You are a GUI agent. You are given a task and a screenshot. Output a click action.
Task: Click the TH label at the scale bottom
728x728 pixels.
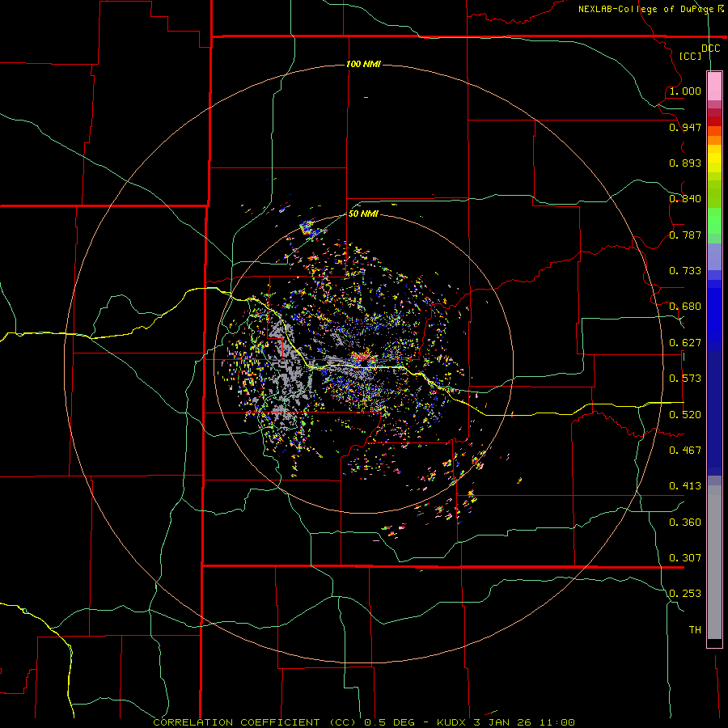[x=695, y=630]
